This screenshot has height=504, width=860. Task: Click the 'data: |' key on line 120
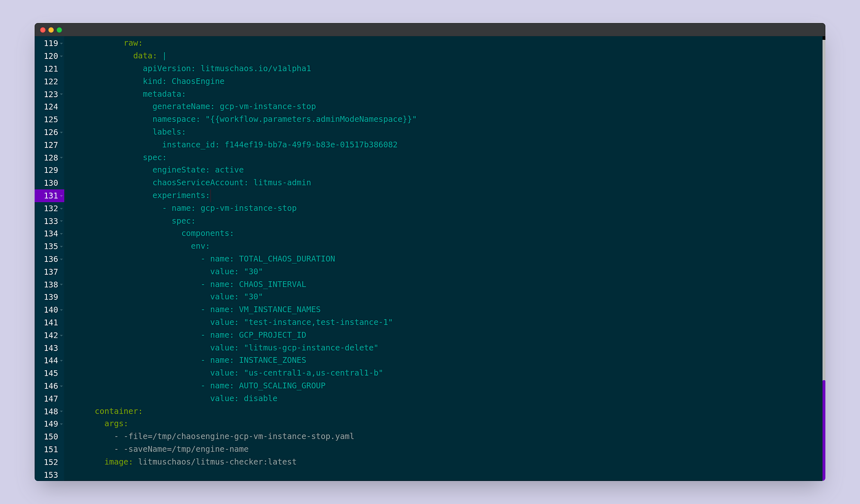(150, 56)
